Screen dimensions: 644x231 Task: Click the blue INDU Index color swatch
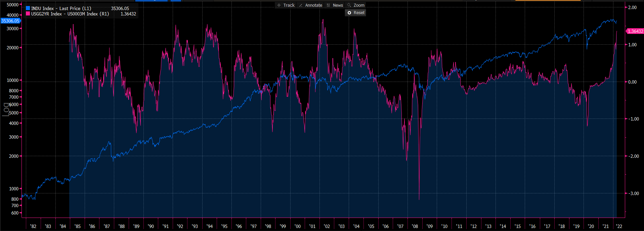pyautogui.click(x=28, y=8)
